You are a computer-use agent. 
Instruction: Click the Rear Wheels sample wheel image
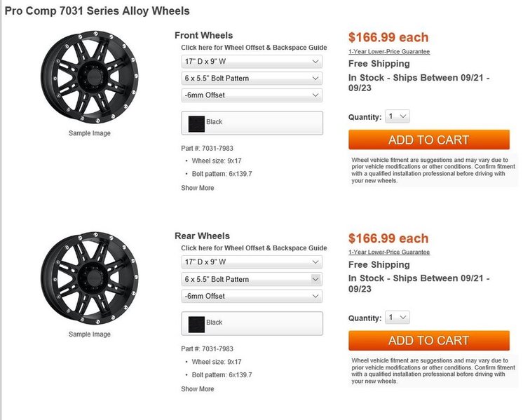(90, 278)
